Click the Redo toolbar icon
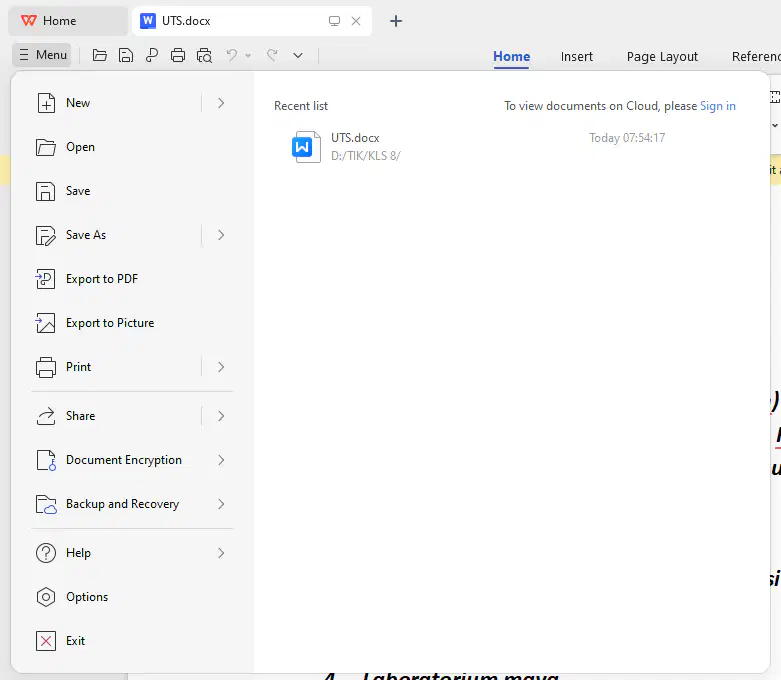The image size is (781, 680). pos(272,55)
